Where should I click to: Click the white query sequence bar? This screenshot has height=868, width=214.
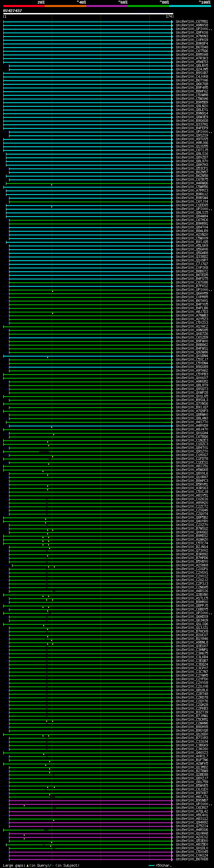pyautogui.click(x=88, y=14)
